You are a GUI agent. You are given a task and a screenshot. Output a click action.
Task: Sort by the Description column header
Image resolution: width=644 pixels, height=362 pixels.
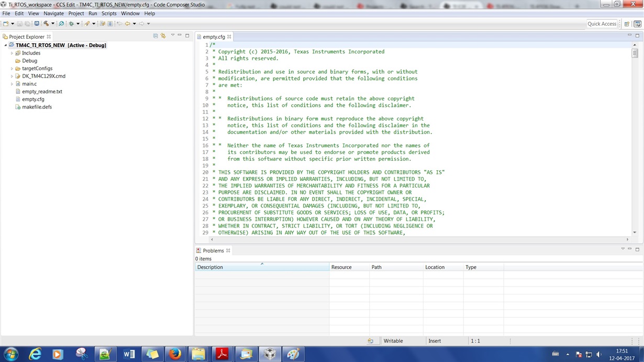coord(262,267)
